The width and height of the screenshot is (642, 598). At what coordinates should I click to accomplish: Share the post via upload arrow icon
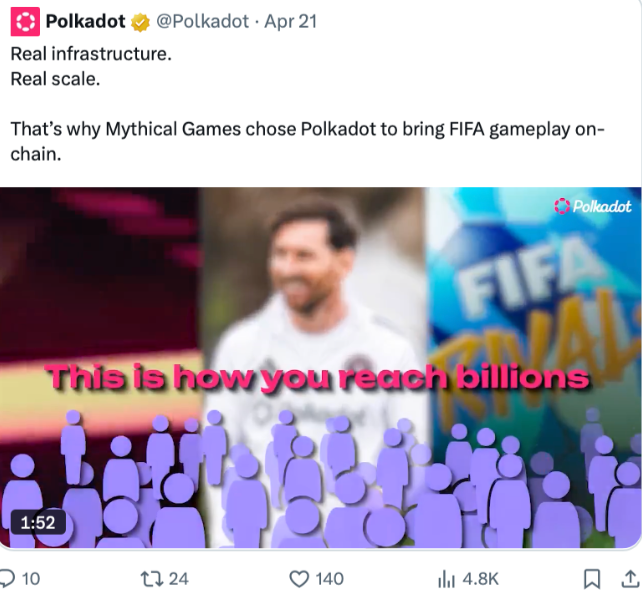coord(631,579)
